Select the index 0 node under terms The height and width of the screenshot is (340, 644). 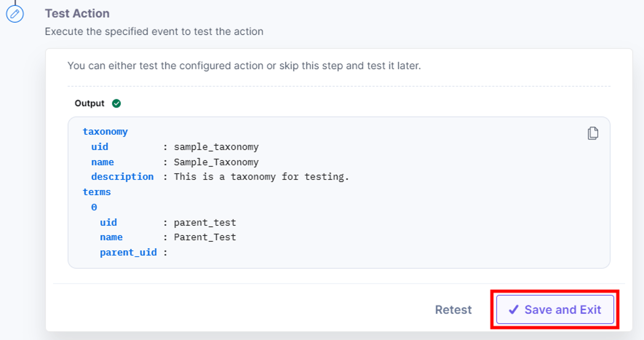[94, 207]
